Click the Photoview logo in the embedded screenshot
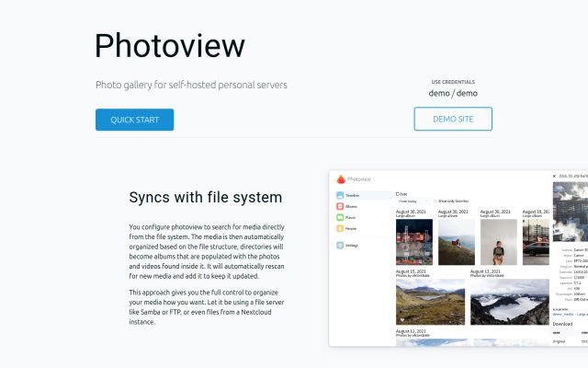Image resolution: width=588 pixels, height=368 pixels. pos(354,179)
